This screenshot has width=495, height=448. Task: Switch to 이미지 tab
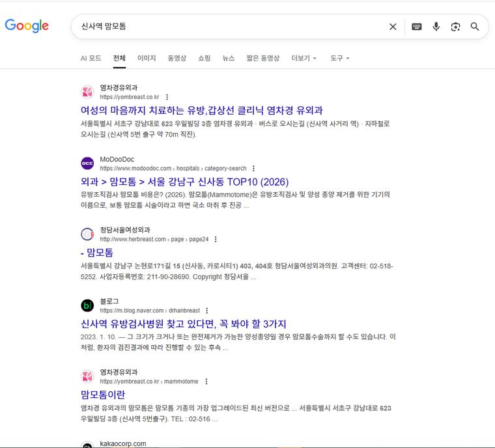147,58
